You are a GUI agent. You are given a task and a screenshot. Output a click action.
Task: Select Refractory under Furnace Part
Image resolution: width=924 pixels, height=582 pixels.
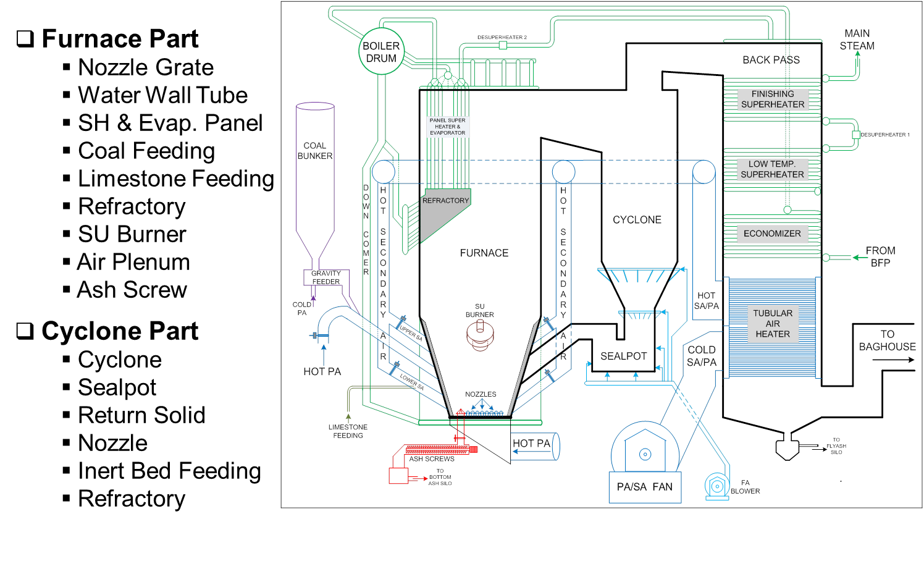(132, 206)
